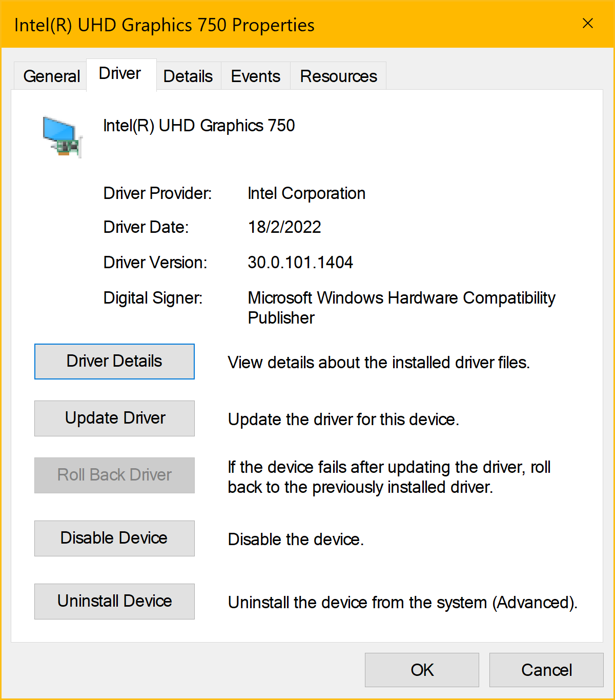The image size is (615, 700).
Task: Click the Intel Corporation provider value
Action: click(x=306, y=193)
